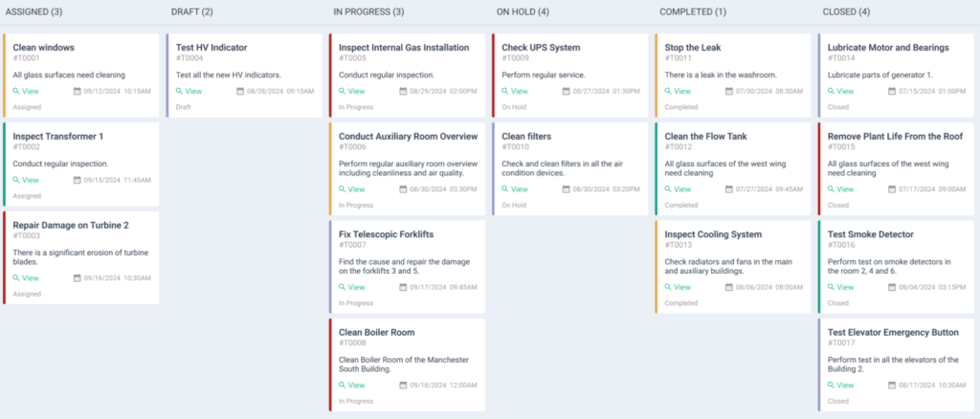This screenshot has height=419, width=980.
Task: Select the COMPLETED (1) column header
Action: [x=693, y=11]
